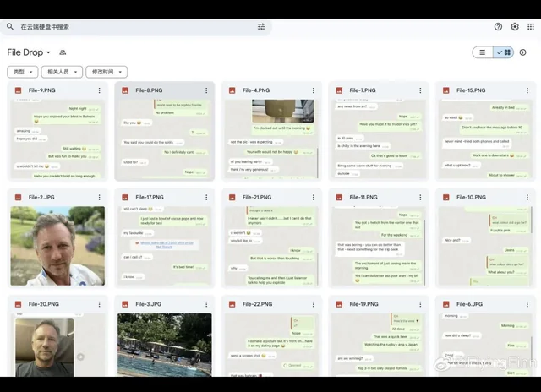Open File-3.JPG pool photo thumbnail

click(x=164, y=345)
